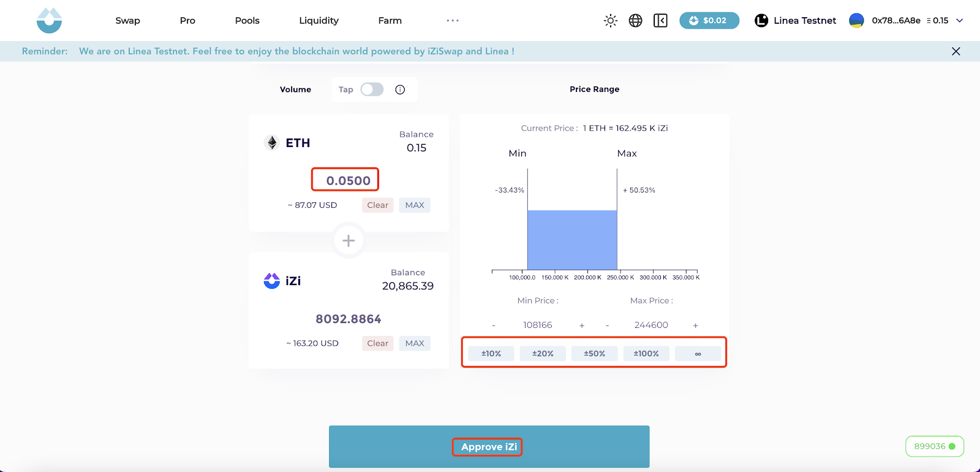Click the iZi token icon
The height and width of the screenshot is (472, 980).
pyautogui.click(x=272, y=281)
